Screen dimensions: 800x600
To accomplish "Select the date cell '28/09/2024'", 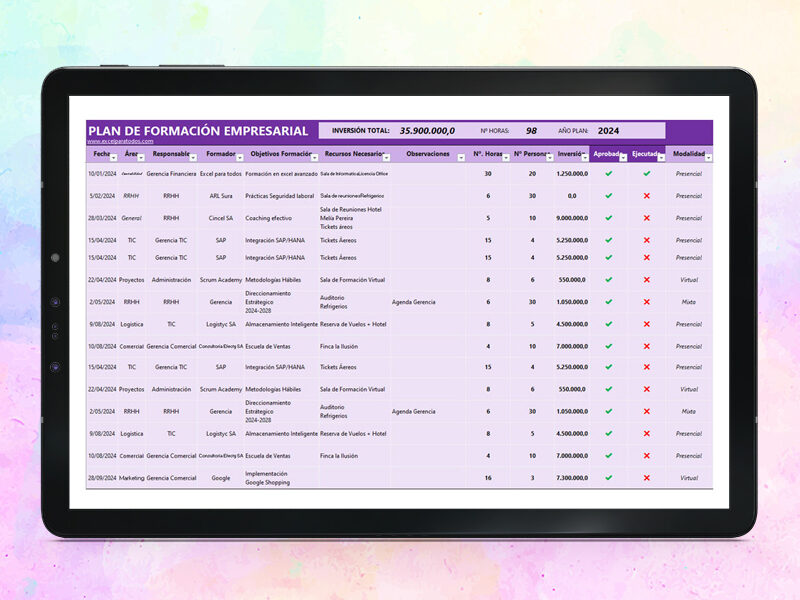I will (102, 478).
